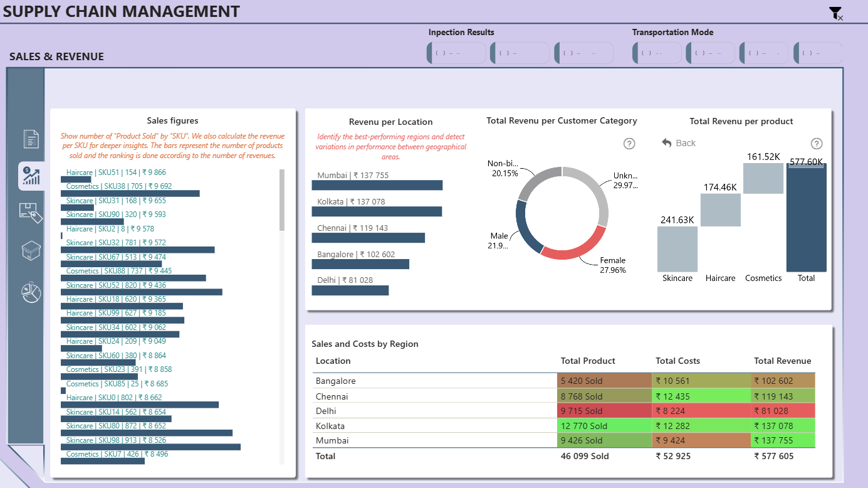This screenshot has height=488, width=868.
Task: Select the Skincare bar in waterfall chart
Action: [677, 248]
